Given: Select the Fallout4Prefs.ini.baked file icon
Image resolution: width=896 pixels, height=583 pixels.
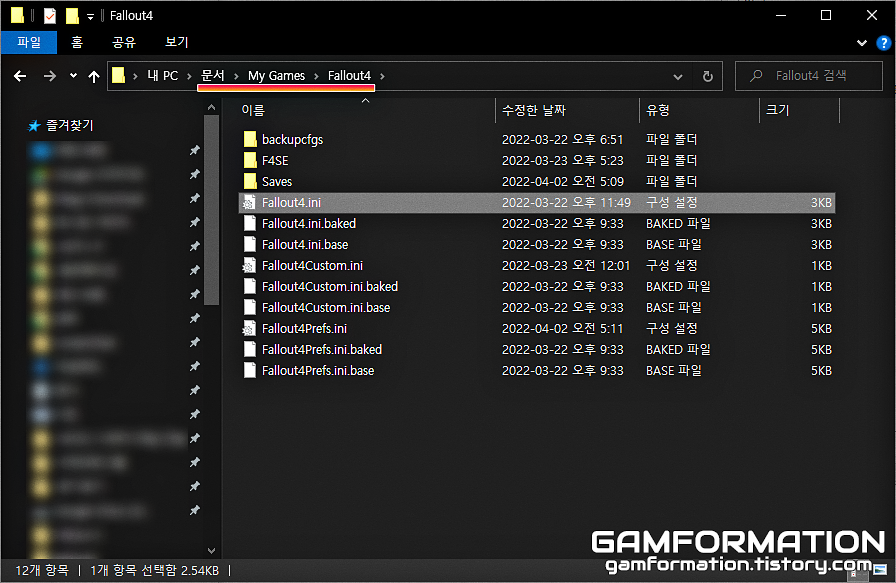Looking at the screenshot, I should [x=249, y=350].
